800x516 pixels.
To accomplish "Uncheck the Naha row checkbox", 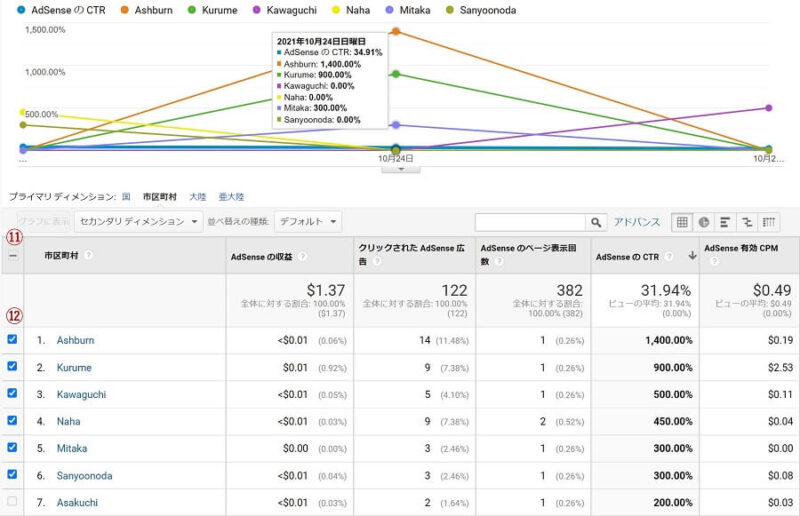I will [x=12, y=420].
